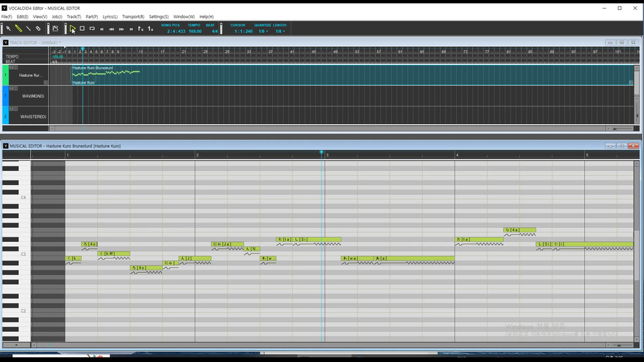644x362 pixels.
Task: Select the yellow Pencil tool
Action: pos(19,29)
